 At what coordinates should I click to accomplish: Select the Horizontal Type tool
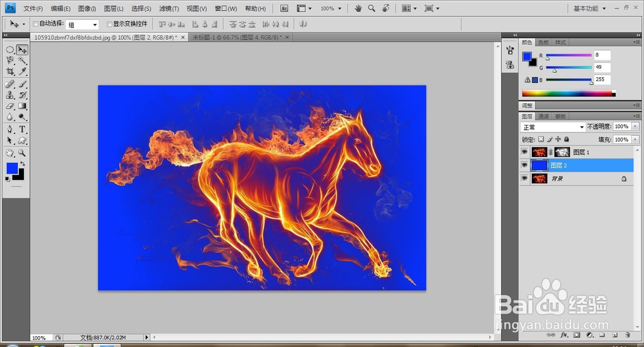[22, 129]
